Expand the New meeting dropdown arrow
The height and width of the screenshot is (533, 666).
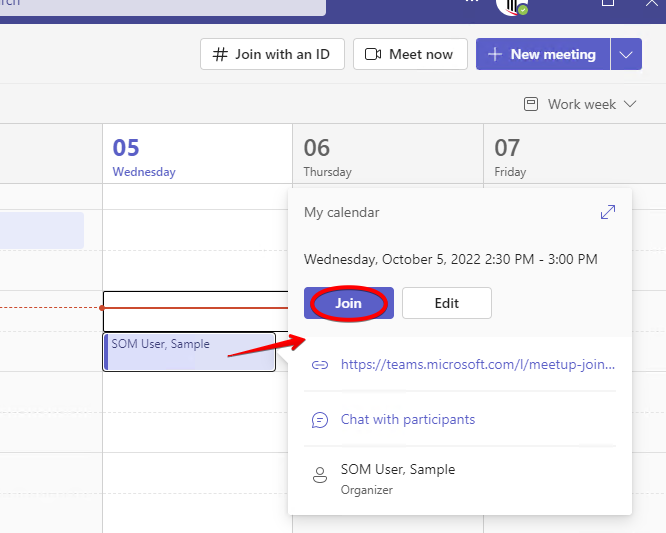coord(626,54)
